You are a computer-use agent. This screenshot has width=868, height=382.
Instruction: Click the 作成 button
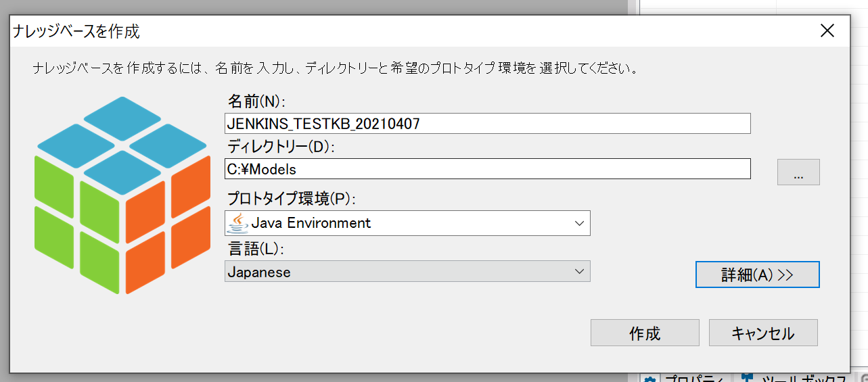[x=645, y=333]
